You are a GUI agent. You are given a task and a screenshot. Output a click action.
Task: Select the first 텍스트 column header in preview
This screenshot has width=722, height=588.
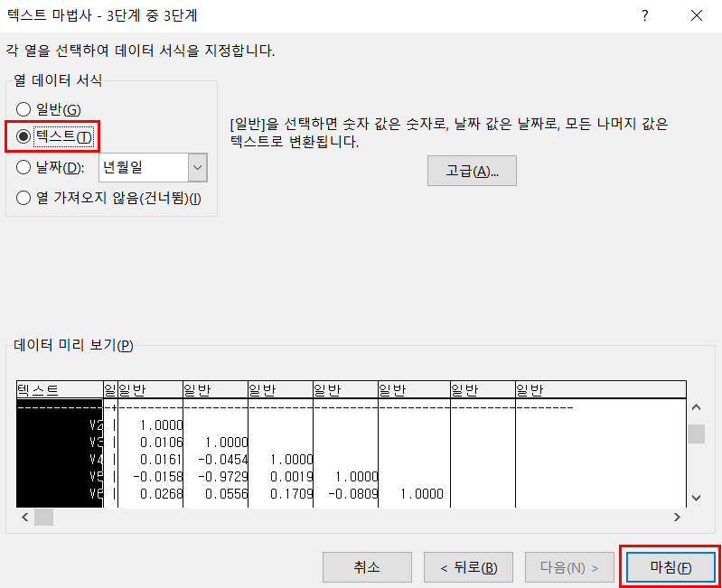point(60,390)
